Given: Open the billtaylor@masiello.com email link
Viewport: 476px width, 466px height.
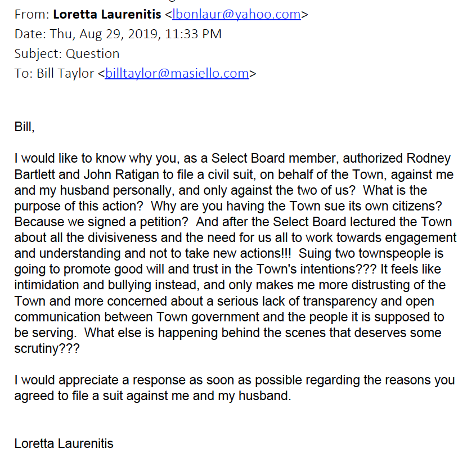Looking at the screenshot, I should 177,74.
